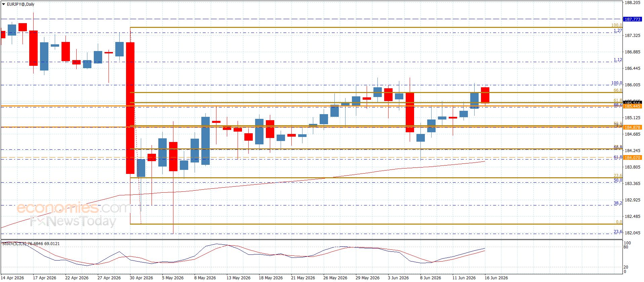Screen dimensions: 644x282
Task: Click the black current-price 185.516 marker
Action: point(632,102)
